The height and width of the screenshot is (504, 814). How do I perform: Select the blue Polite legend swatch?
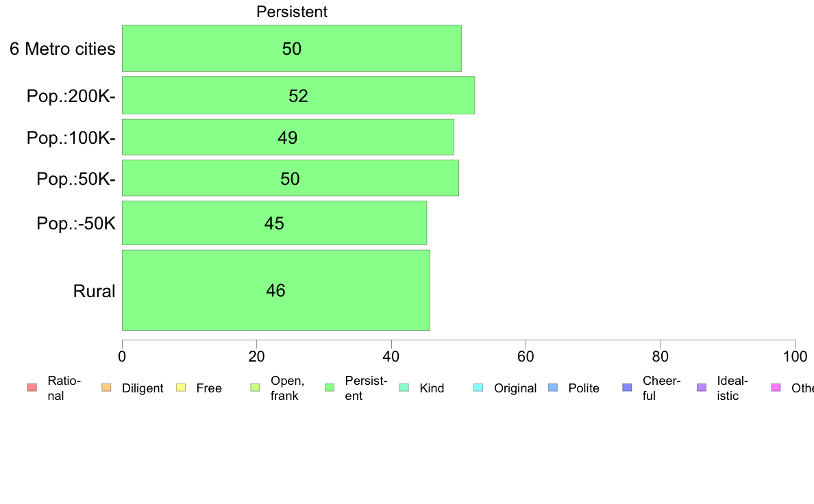553,388
